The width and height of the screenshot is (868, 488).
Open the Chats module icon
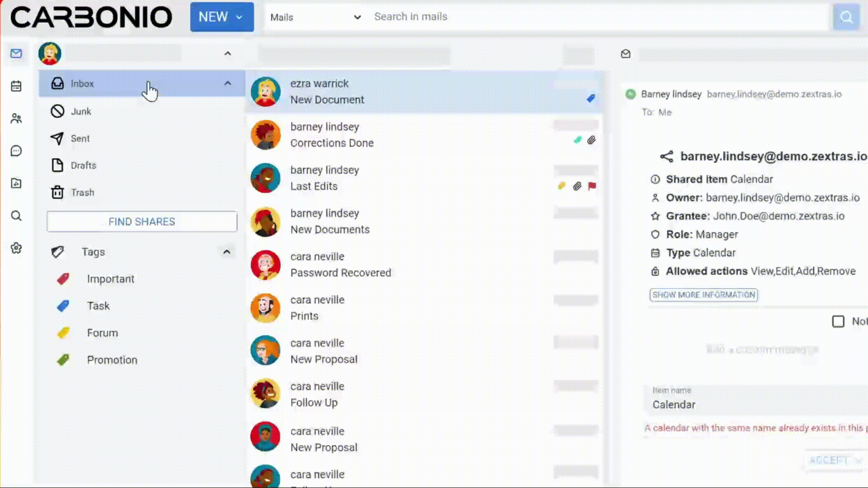[x=16, y=151]
